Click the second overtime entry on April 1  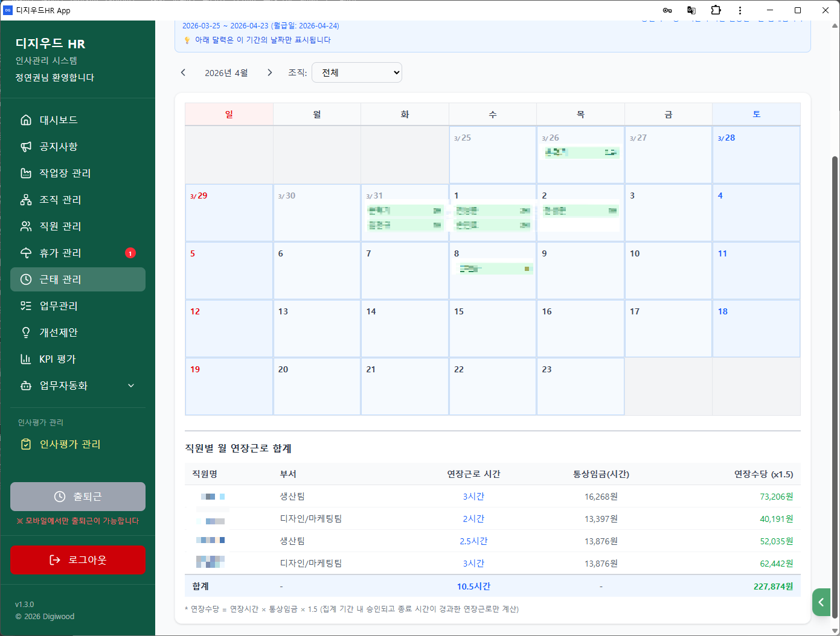493,225
